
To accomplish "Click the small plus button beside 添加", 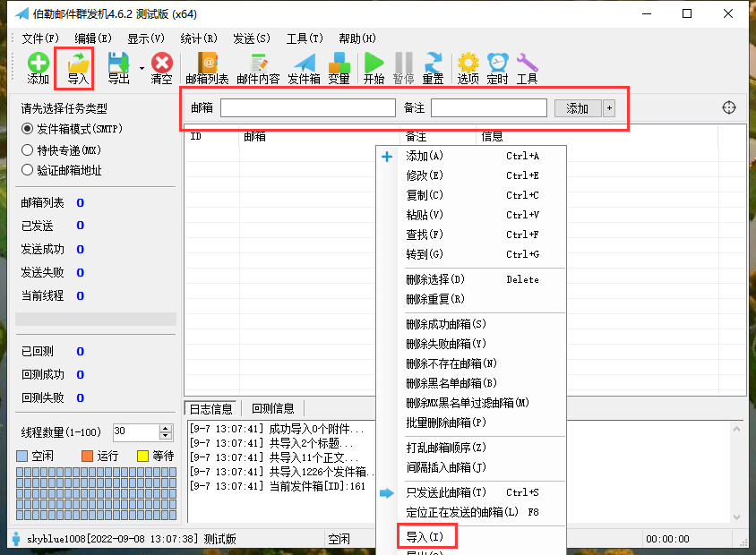I will (x=609, y=108).
